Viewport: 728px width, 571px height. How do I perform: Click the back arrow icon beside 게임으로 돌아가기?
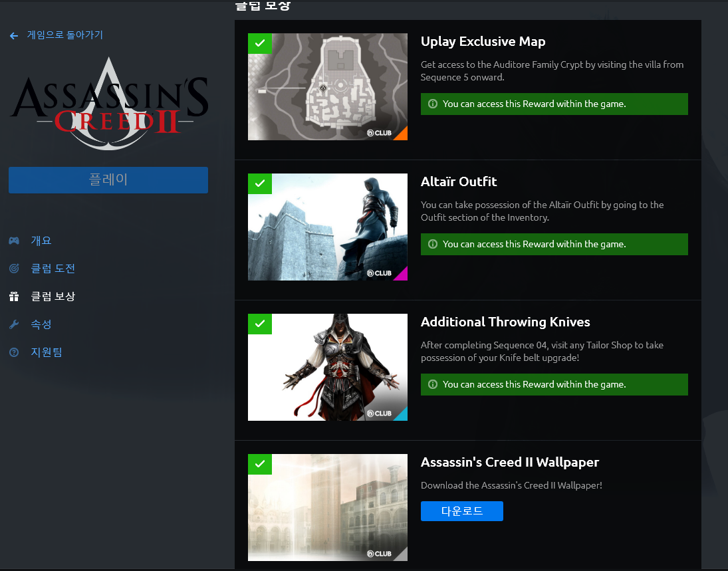(14, 36)
